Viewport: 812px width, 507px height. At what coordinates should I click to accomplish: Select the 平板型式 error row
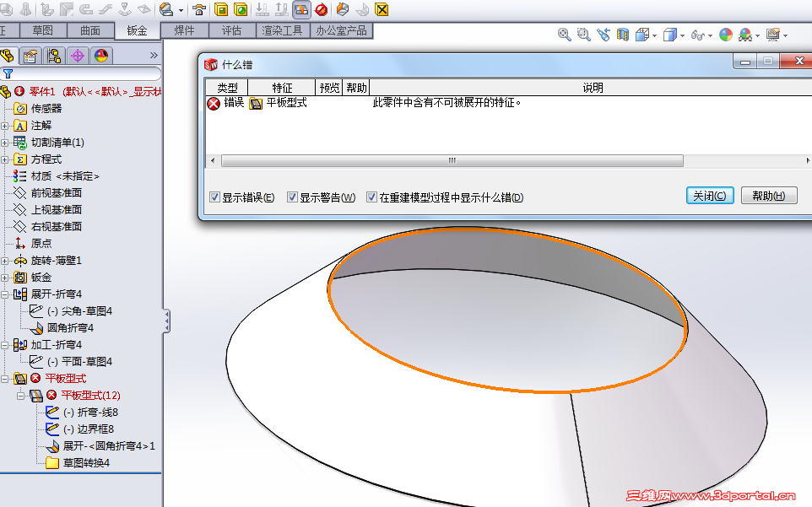pyautogui.click(x=508, y=103)
